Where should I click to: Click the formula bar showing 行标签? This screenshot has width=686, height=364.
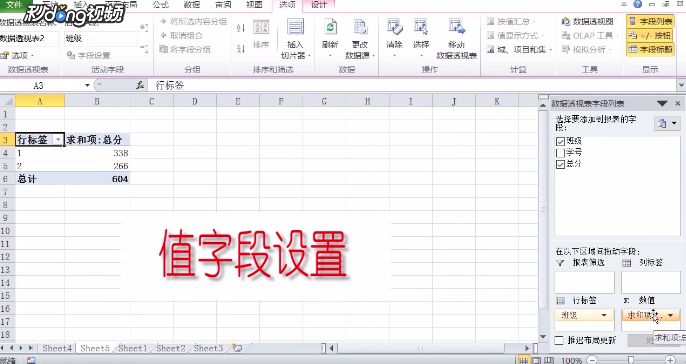(412, 85)
